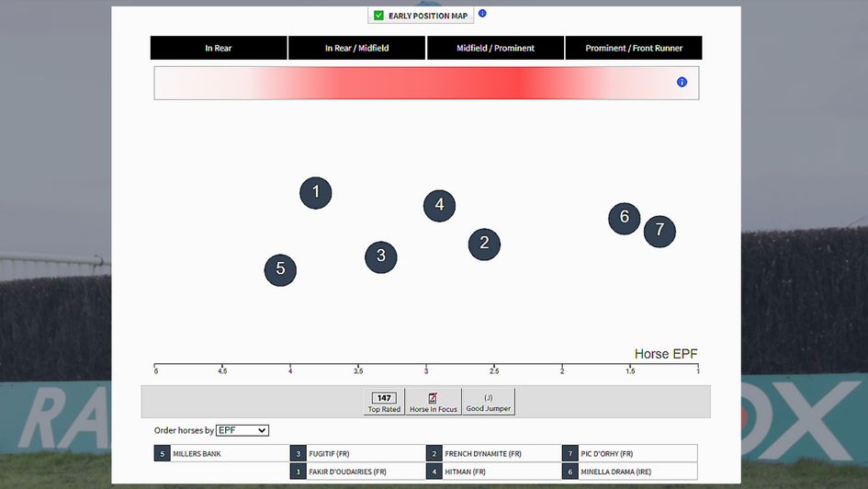The height and width of the screenshot is (489, 868).
Task: Select the In Rear header
Action: 219,48
